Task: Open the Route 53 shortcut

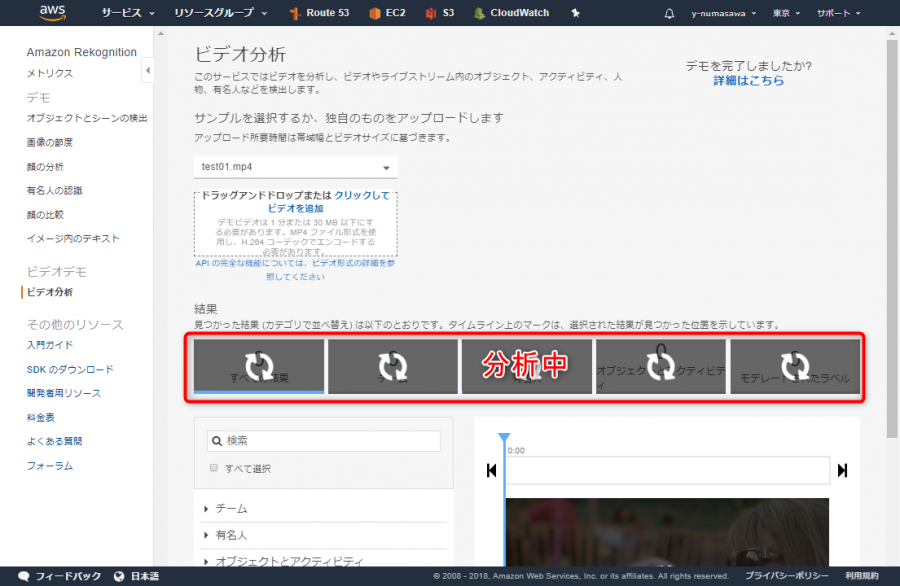Action: pyautogui.click(x=319, y=13)
